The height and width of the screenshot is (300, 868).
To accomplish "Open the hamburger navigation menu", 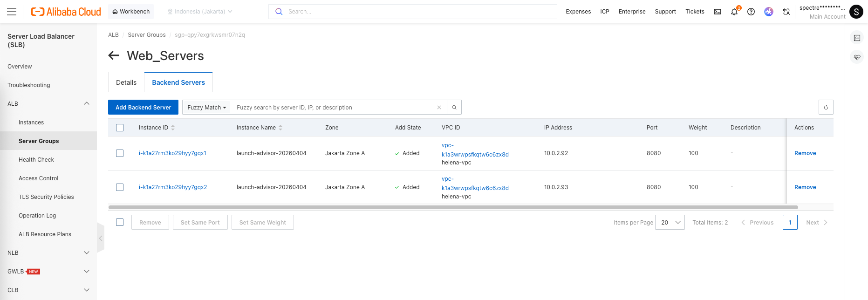I will pos(12,12).
